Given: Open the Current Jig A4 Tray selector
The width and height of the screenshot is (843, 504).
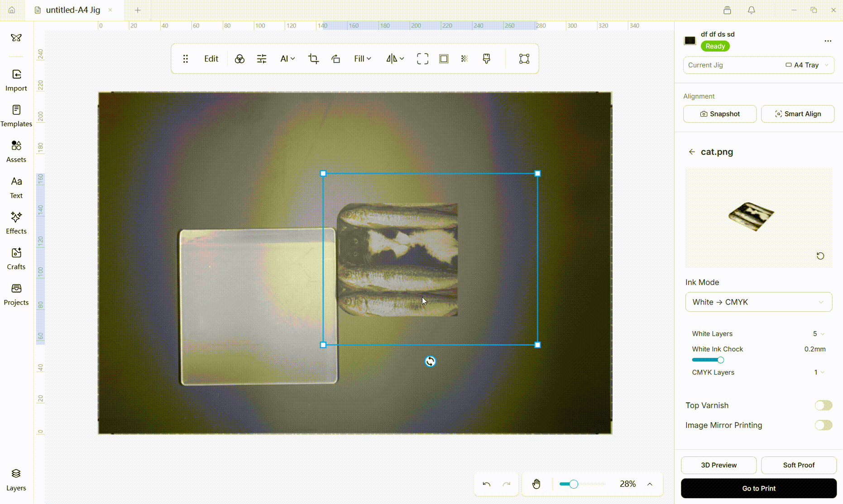Looking at the screenshot, I should (x=759, y=65).
